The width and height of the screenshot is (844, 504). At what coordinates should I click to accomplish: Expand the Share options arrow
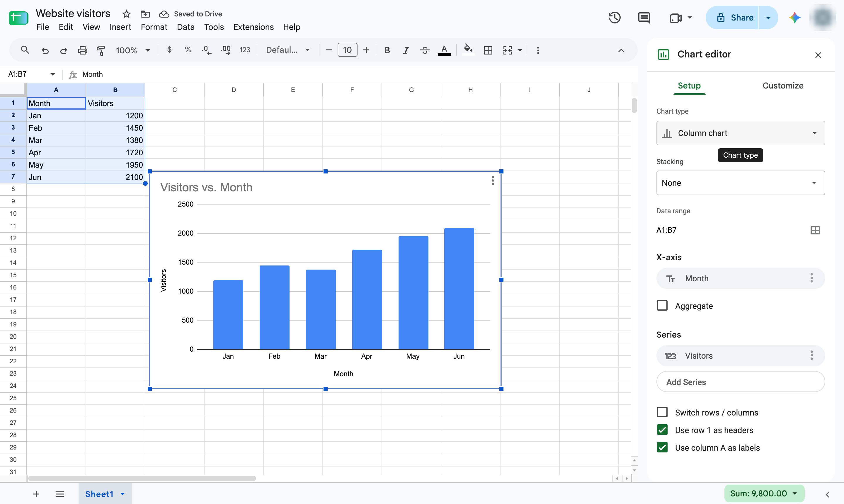pyautogui.click(x=768, y=18)
